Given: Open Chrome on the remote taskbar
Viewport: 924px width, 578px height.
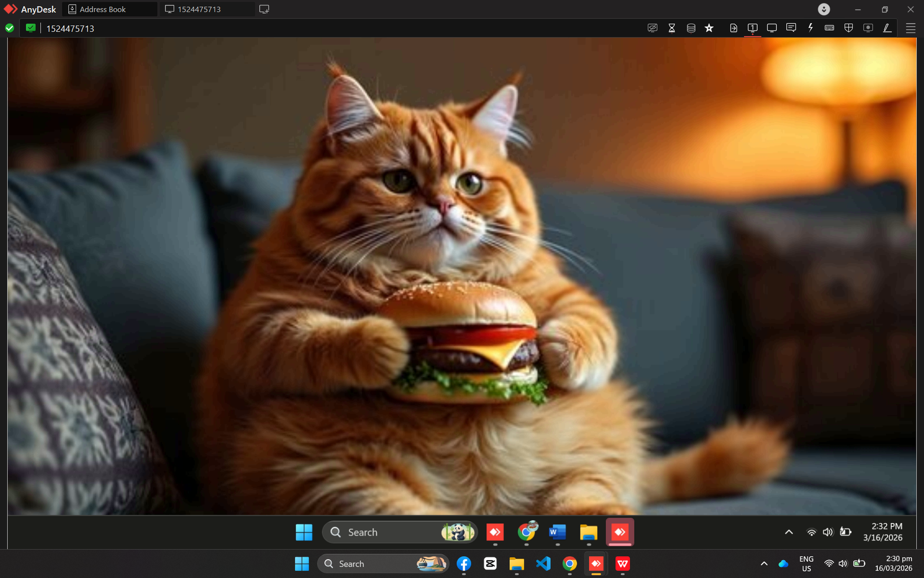Looking at the screenshot, I should click(527, 532).
